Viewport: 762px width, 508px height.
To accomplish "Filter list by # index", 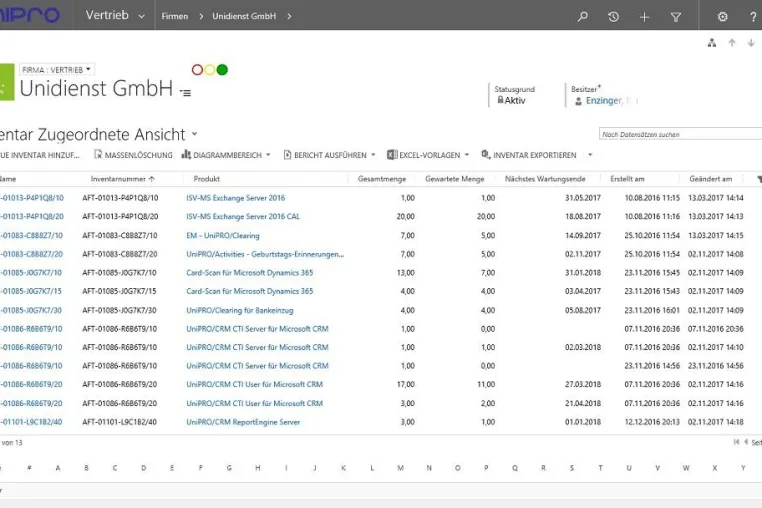I will pyautogui.click(x=29, y=468).
